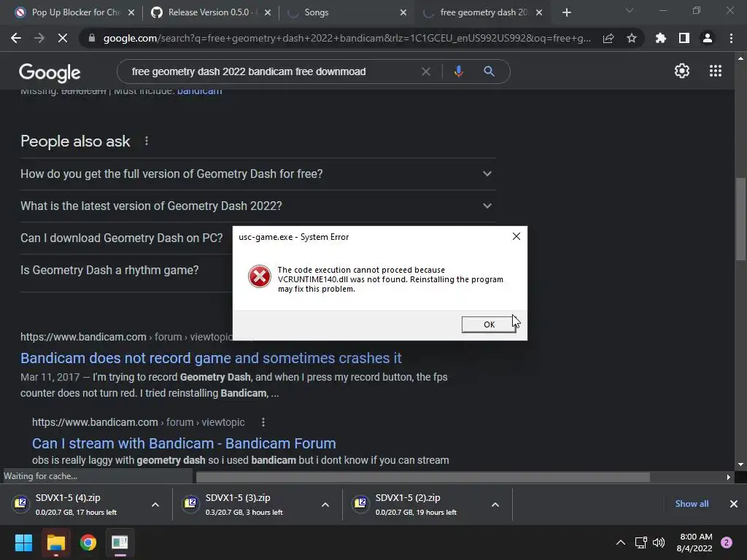Open the Windows Start menu

[23, 542]
